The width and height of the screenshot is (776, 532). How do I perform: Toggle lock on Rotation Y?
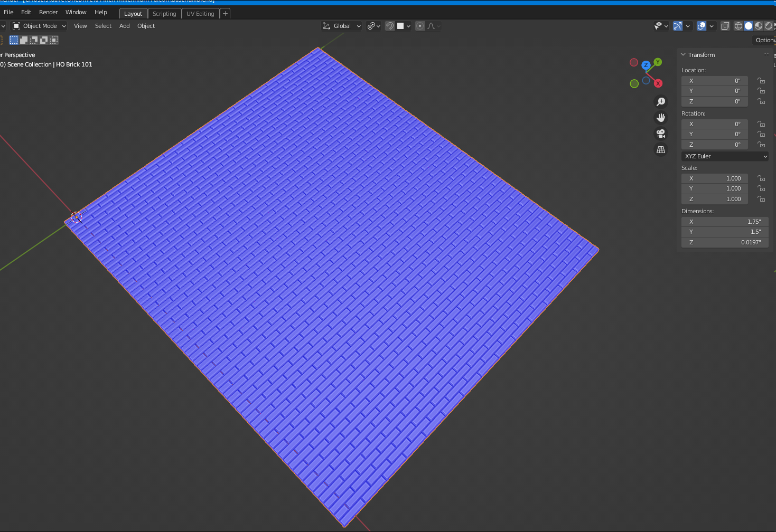[x=761, y=134]
